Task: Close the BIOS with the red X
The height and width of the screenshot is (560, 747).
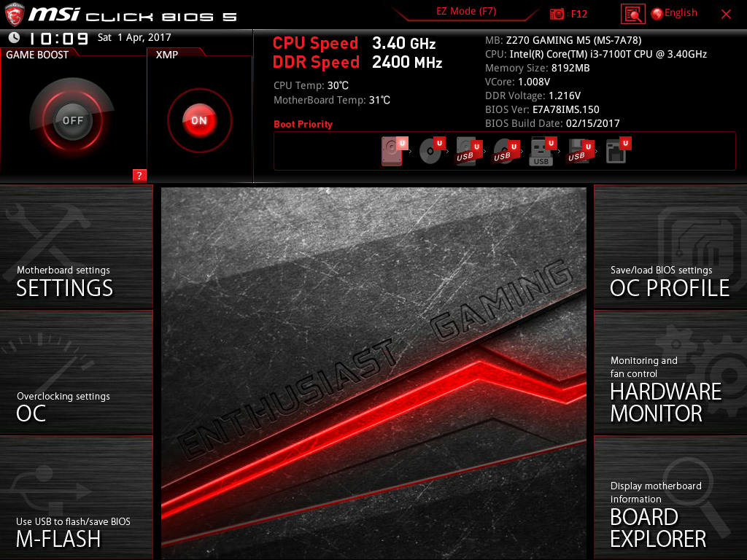Action: 726,15
